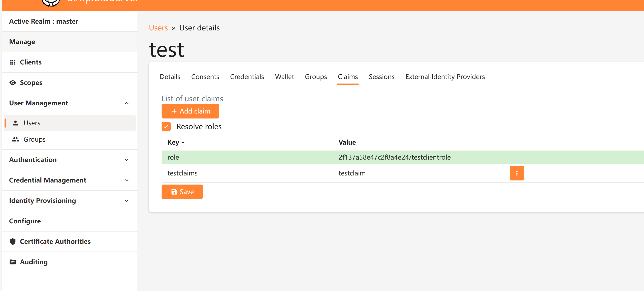This screenshot has height=291, width=644.
Task: Click the Certificate Authorities shield icon
Action: pos(12,241)
